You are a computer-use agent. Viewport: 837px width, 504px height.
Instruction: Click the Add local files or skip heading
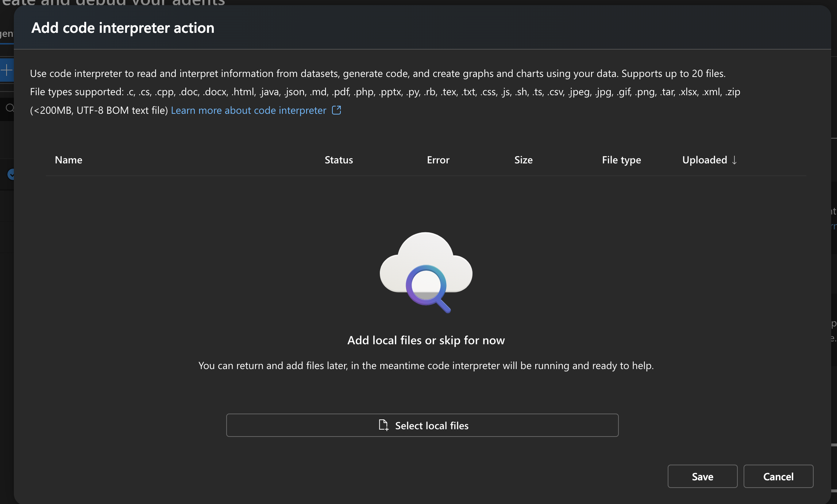426,340
